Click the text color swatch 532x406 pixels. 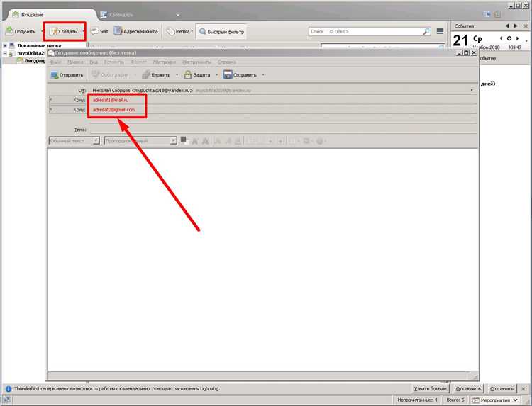[184, 140]
